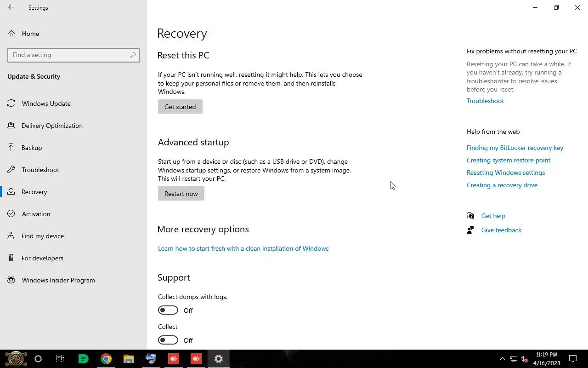Screen dimensions: 588x368
Task: Click the network icon in the system tray
Action: [513, 359]
